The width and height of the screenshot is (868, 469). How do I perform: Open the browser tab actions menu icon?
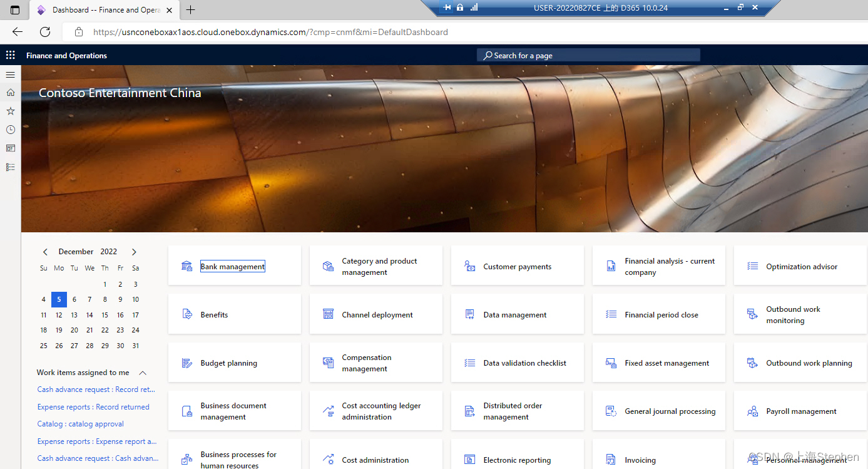coord(15,10)
